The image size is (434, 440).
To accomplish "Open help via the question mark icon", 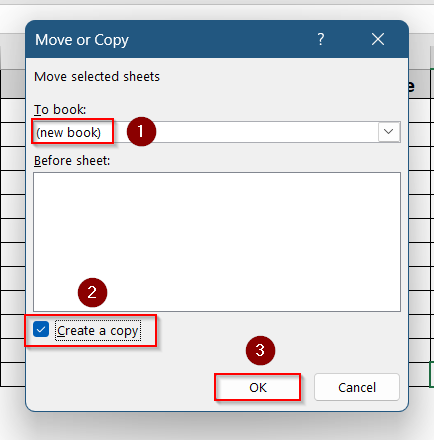I will [x=320, y=39].
